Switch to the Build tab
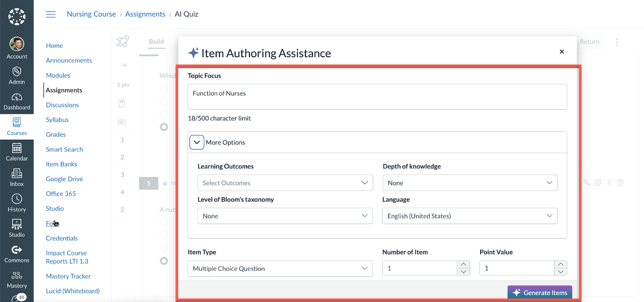This screenshot has width=644, height=302. coord(156,41)
